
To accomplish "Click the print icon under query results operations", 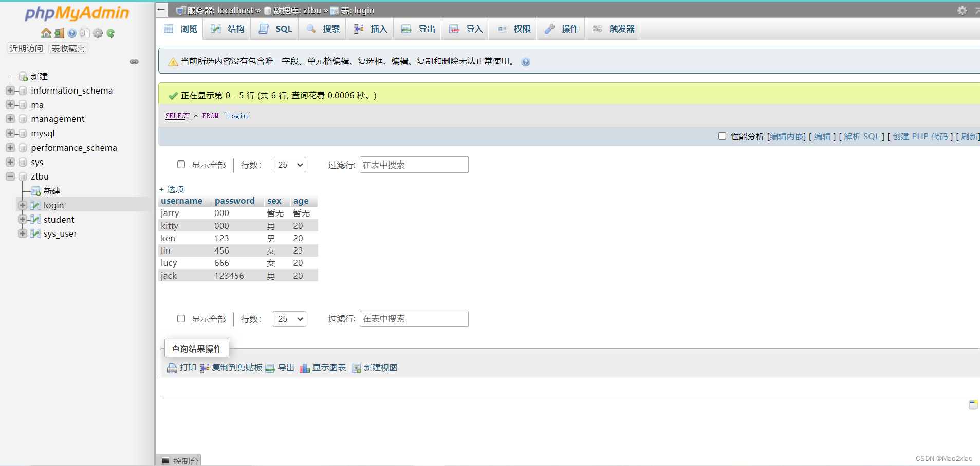I will click(172, 368).
